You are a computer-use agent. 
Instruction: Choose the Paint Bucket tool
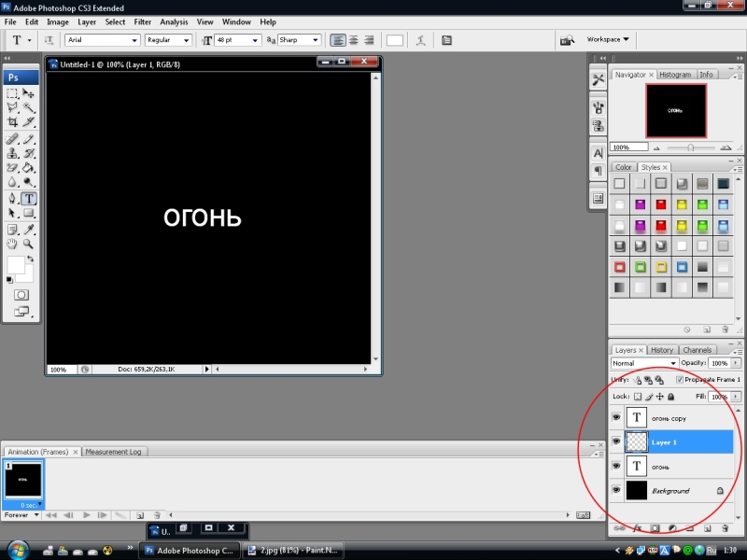pos(29,168)
